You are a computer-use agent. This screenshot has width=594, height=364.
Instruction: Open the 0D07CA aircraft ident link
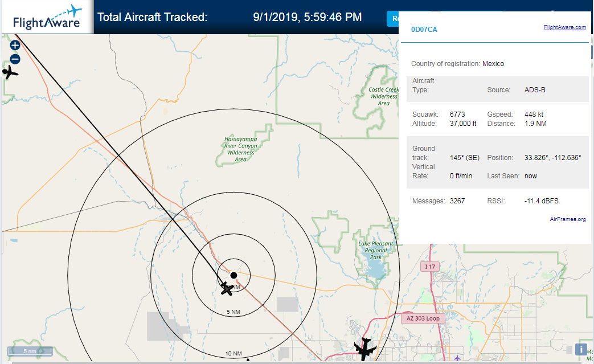(x=424, y=30)
